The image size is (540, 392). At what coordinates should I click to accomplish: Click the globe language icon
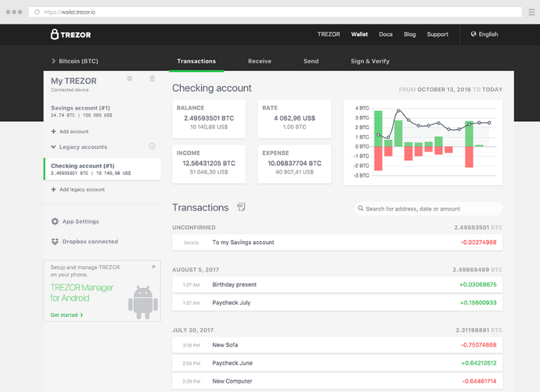point(473,34)
